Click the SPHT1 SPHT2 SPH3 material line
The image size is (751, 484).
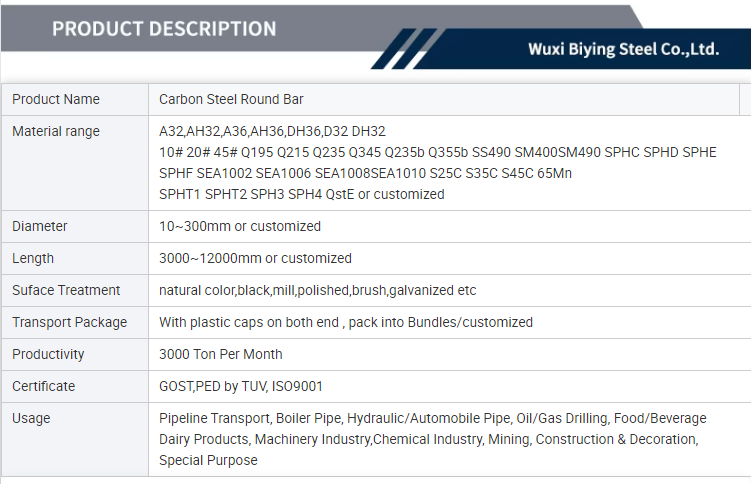(301, 194)
